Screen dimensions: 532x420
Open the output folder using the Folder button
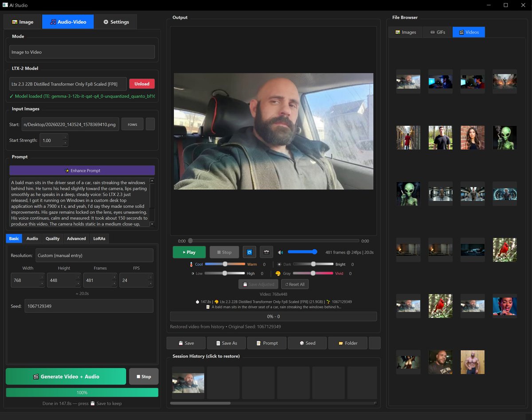[348, 343]
